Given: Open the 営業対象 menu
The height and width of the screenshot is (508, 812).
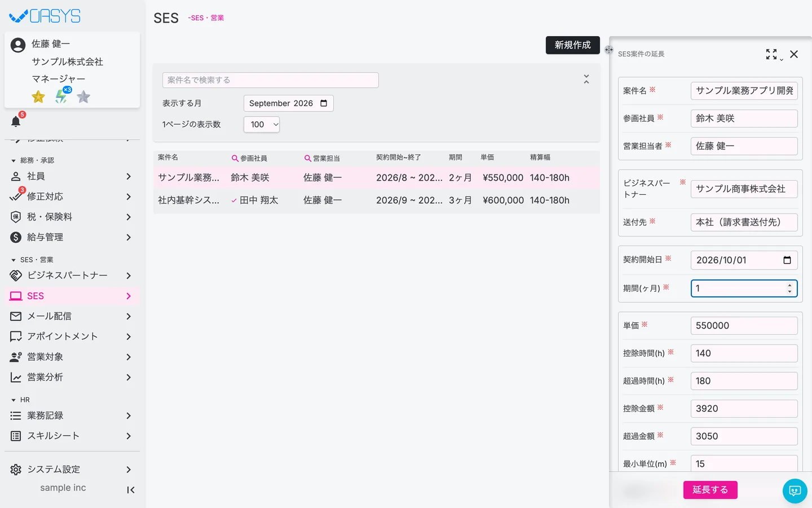Looking at the screenshot, I should pyautogui.click(x=72, y=357).
